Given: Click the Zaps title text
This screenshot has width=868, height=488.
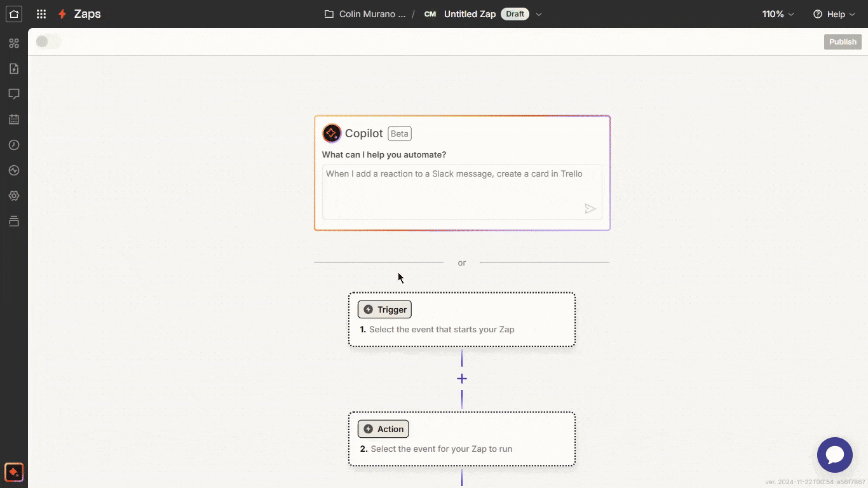Looking at the screenshot, I should [x=87, y=14].
